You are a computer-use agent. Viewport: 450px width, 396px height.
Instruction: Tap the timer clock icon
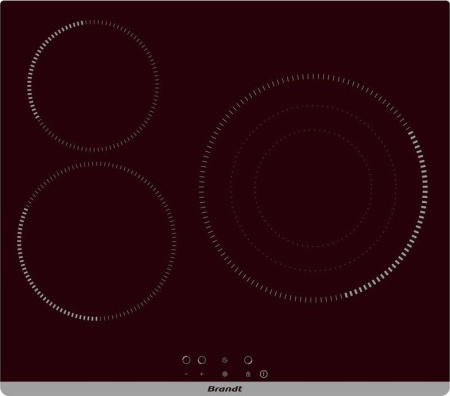(x=225, y=360)
